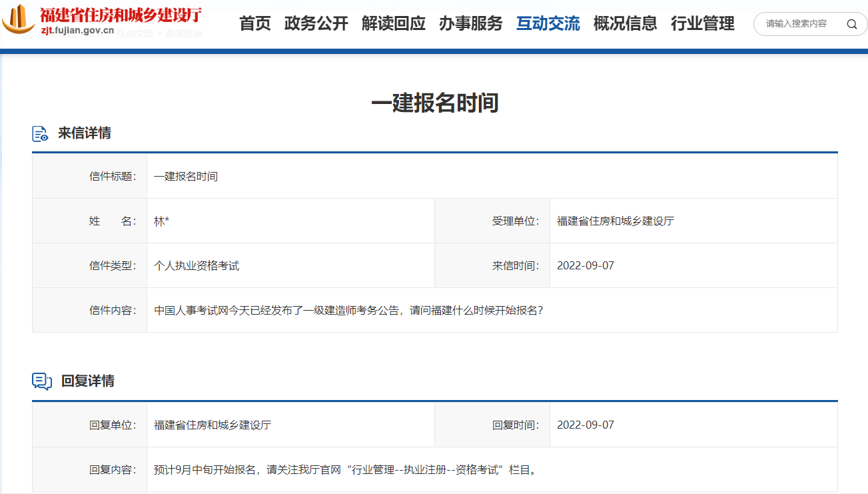Click the 回复详情 chat bubble icon
Viewport: 868px width, 494px height.
[x=42, y=381]
